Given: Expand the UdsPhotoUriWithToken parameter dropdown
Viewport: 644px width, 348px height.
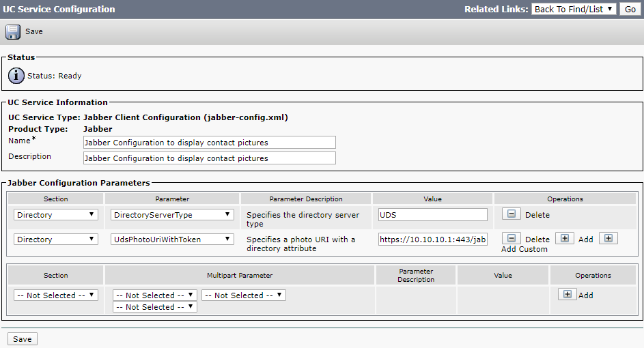Looking at the screenshot, I should 172,240.
